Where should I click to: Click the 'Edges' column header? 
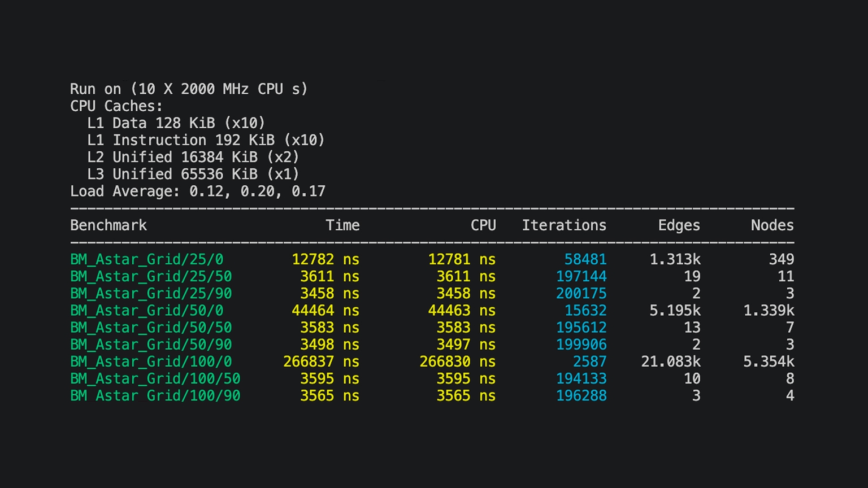point(679,225)
